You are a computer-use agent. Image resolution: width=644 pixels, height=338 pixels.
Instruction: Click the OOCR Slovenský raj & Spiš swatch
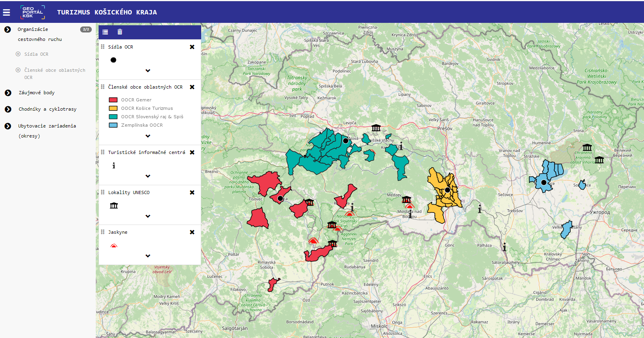(113, 117)
